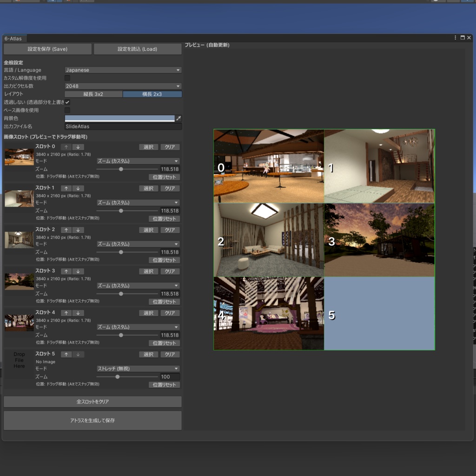This screenshot has width=476, height=476.
Task: Click クリア button for Slot 3
Action: [170, 271]
